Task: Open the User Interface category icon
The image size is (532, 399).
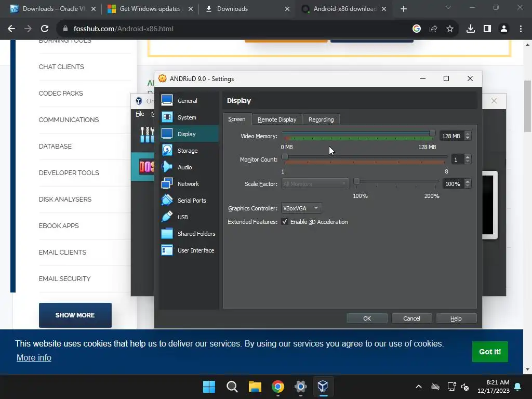Action: (x=167, y=250)
